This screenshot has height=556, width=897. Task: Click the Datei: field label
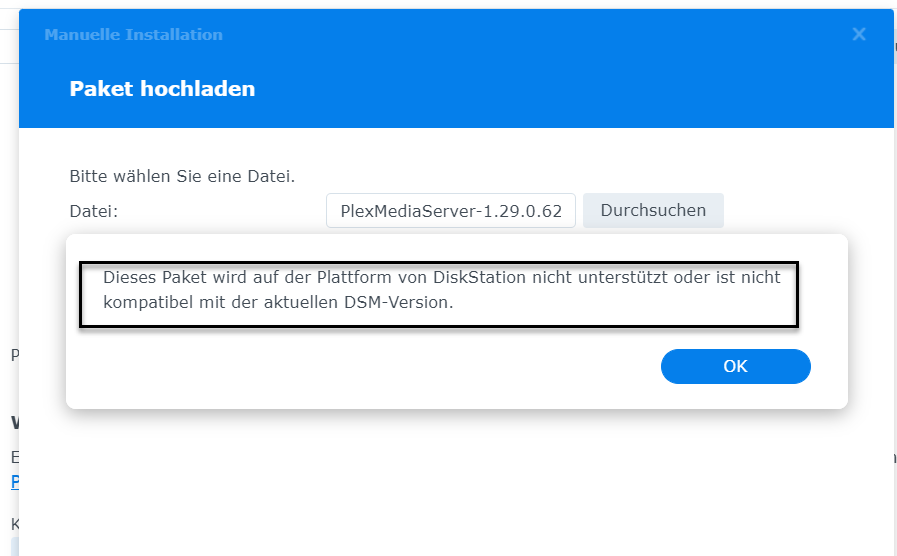click(94, 211)
